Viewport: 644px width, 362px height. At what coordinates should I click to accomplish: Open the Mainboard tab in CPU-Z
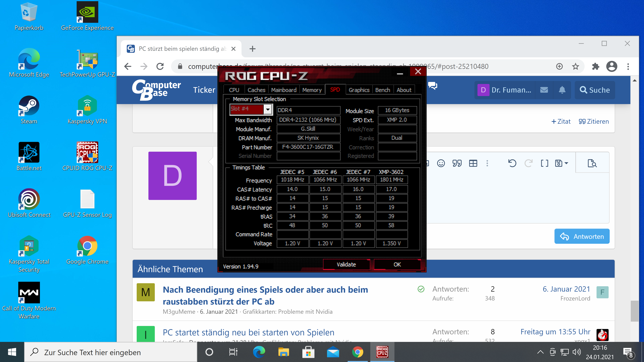coord(283,90)
